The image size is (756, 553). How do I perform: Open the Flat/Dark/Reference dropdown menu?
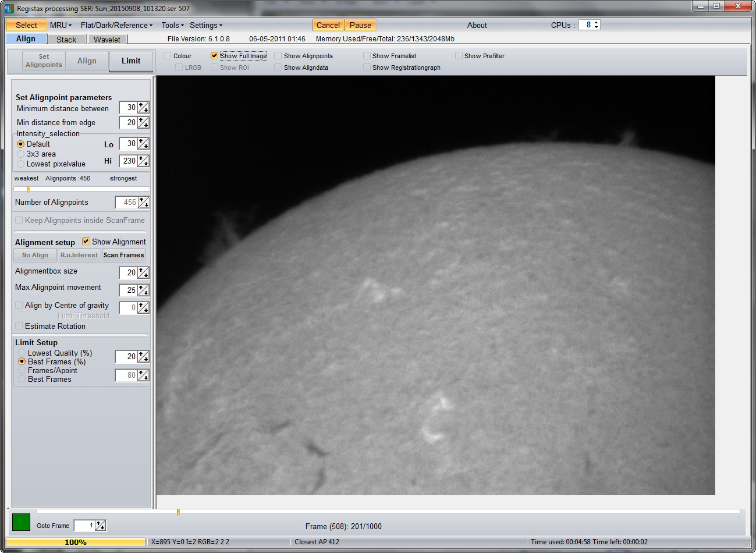pyautogui.click(x=116, y=25)
